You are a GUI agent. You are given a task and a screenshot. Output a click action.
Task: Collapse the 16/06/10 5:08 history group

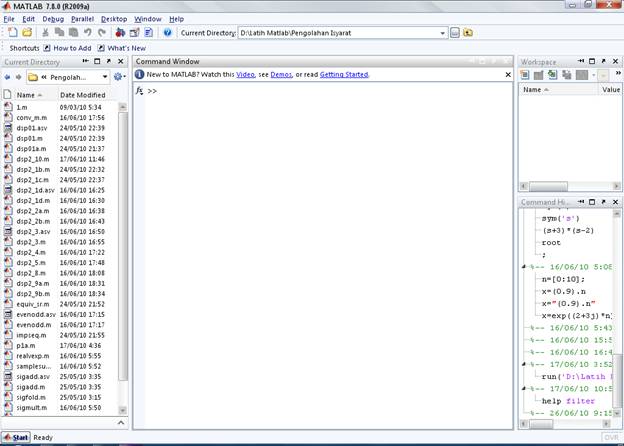coord(525,267)
